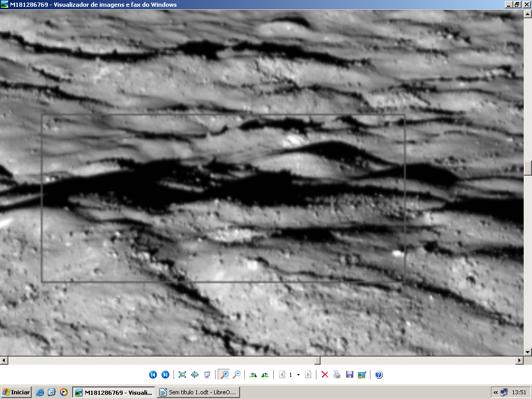Launch Internet Explorer from quick launch
The height and width of the screenshot is (399, 532).
(41, 392)
